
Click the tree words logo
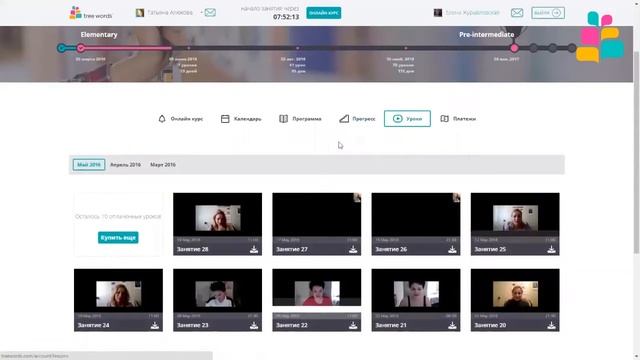(x=91, y=13)
